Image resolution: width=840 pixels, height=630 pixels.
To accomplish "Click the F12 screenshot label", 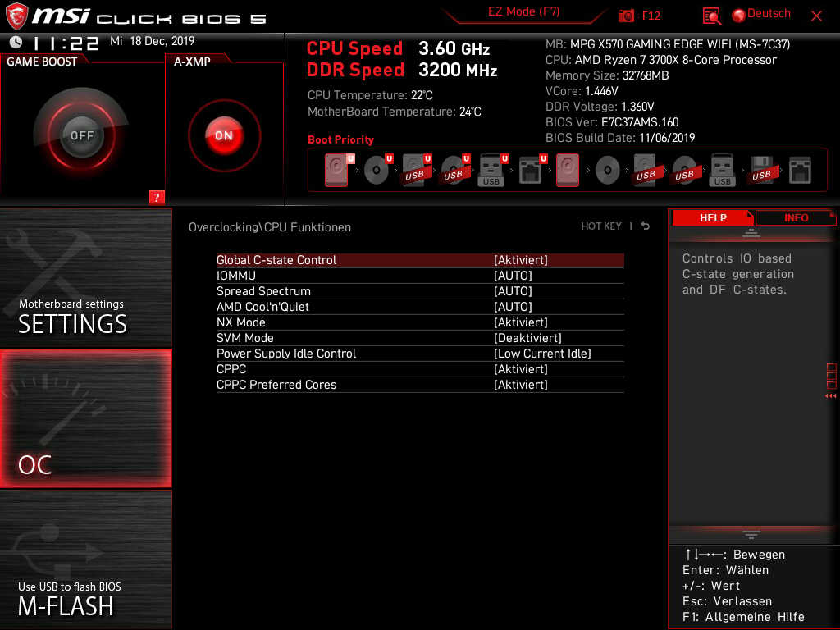I will 651,16.
